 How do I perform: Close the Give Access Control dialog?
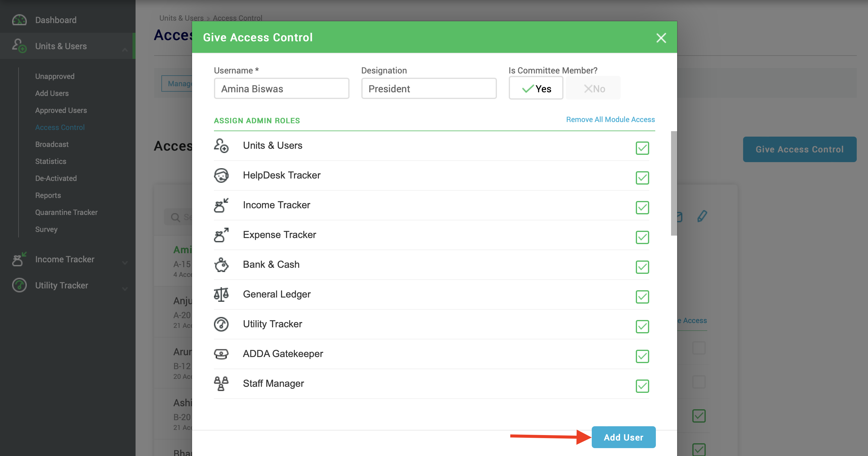click(661, 38)
